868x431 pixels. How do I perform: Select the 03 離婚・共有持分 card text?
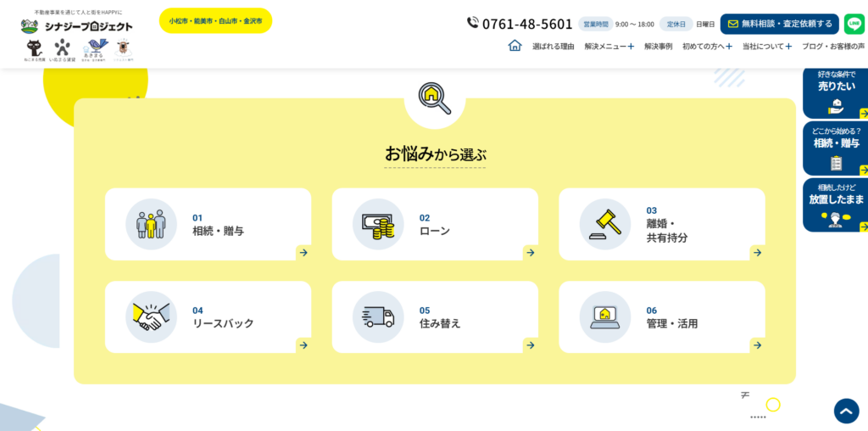pyautogui.click(x=667, y=224)
